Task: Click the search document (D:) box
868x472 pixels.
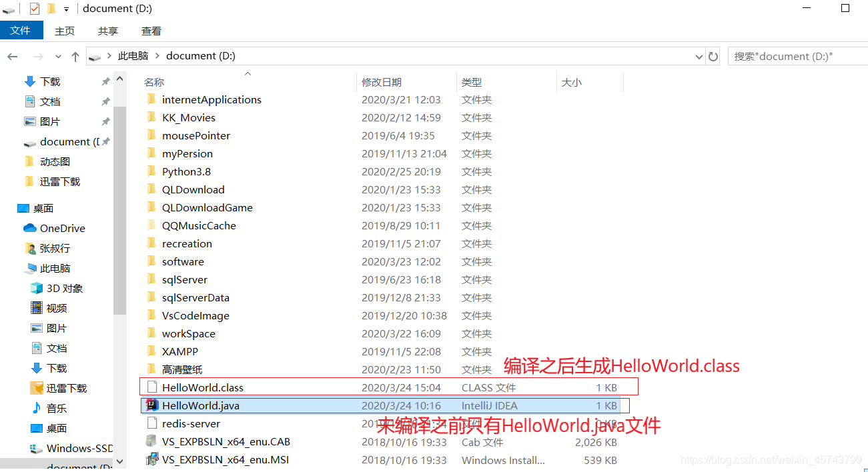Action: click(797, 57)
